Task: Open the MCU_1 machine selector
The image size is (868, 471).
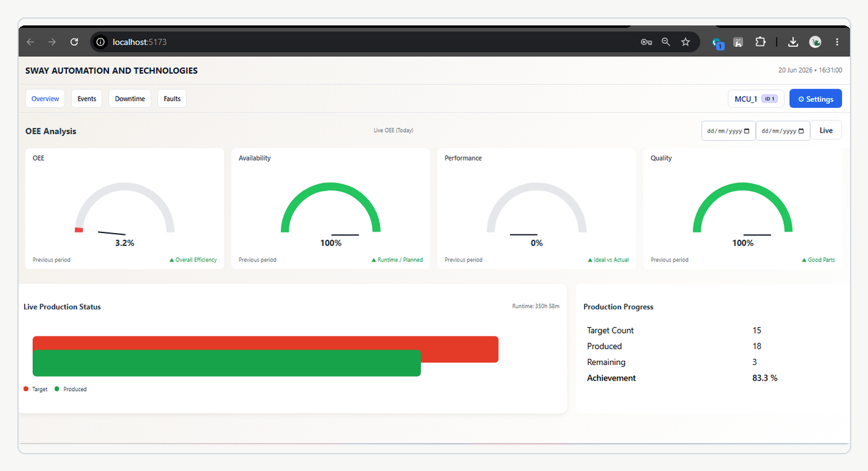Action: pos(756,99)
